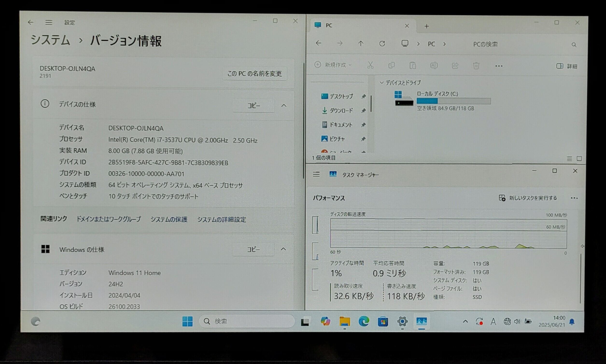The width and height of the screenshot is (606, 364).
Task: Add a new Explorer tab
Action: point(427,26)
